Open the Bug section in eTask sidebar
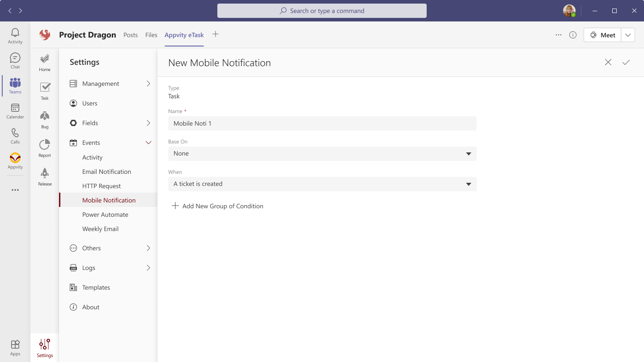 point(45,120)
